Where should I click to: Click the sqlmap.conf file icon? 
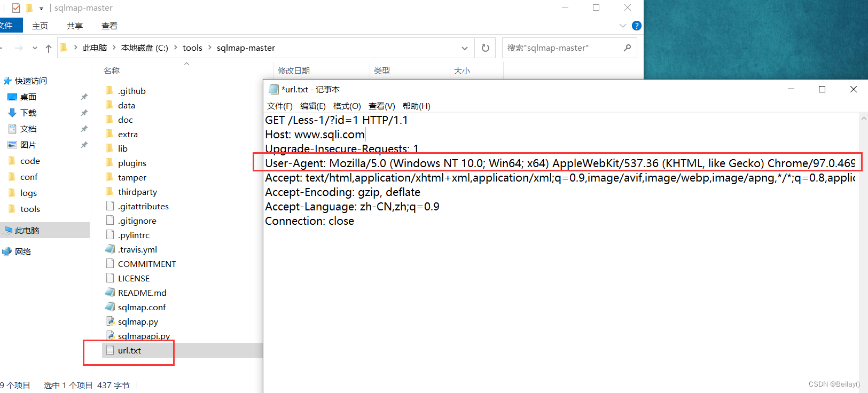tap(110, 306)
